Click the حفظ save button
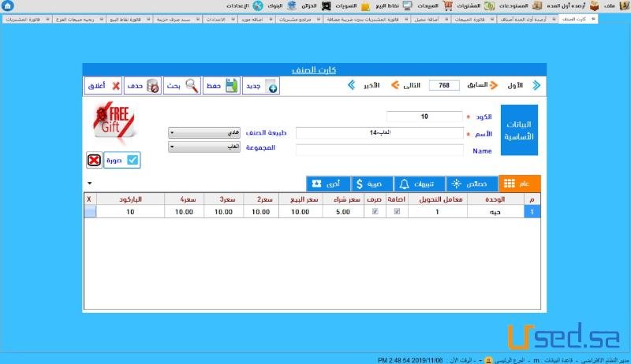 222,86
